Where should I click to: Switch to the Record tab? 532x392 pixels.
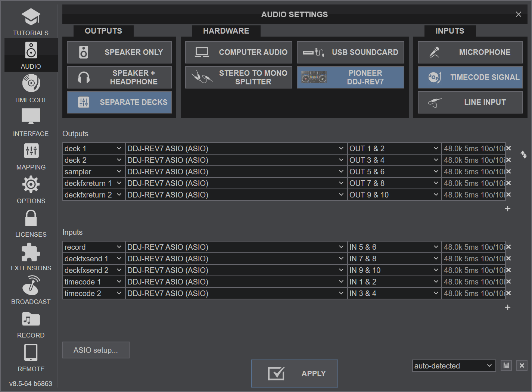pyautogui.click(x=31, y=324)
